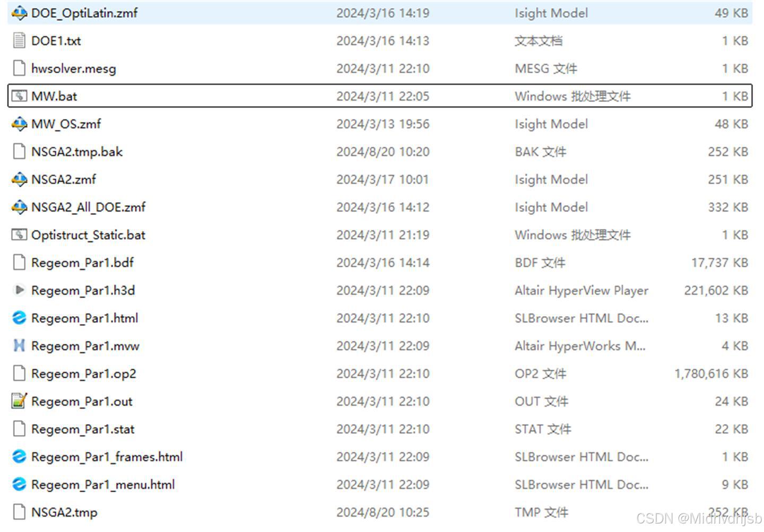Click the batch file icon of MW.bat
Image resolution: width=764 pixels, height=532 pixels.
[x=20, y=96]
